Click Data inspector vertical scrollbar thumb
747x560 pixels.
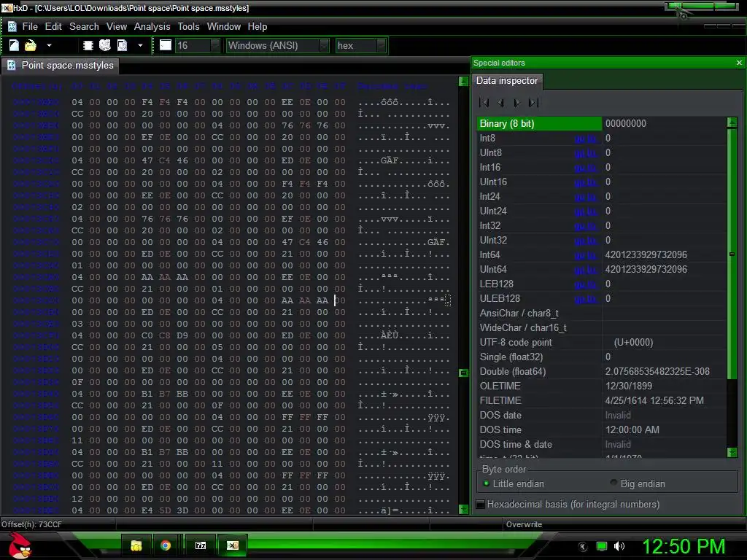click(x=732, y=254)
